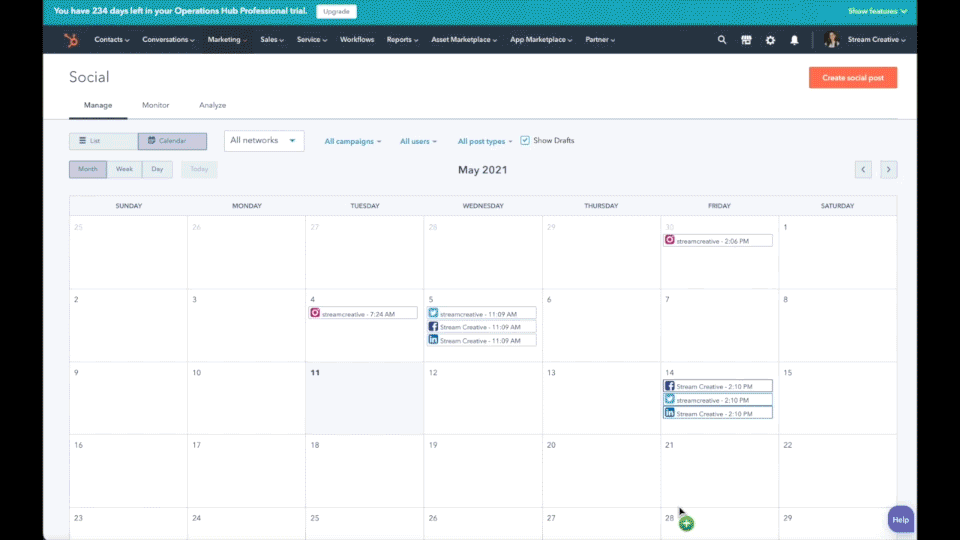Toggle the Show Drafts checkbox
960x540 pixels.
pyautogui.click(x=525, y=140)
